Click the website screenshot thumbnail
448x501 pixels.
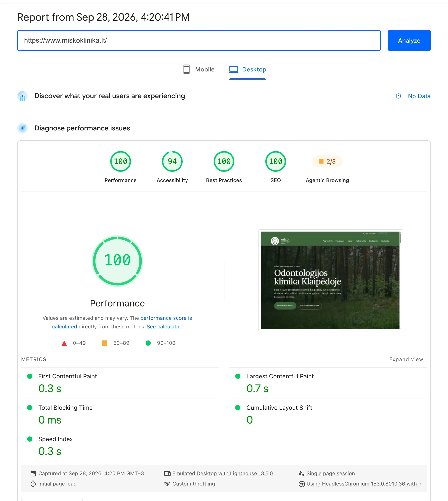coord(331,280)
